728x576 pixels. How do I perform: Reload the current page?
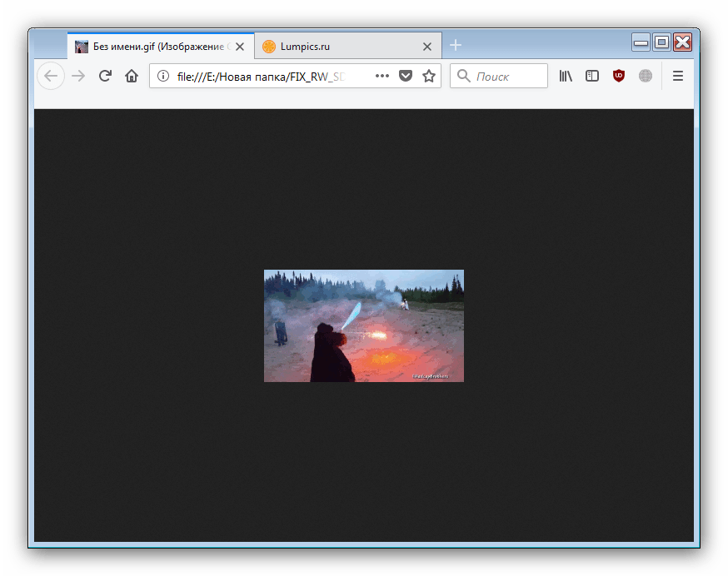tap(106, 76)
